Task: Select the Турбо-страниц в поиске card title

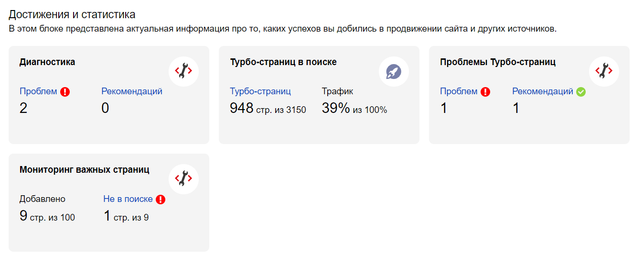Action: (x=283, y=62)
